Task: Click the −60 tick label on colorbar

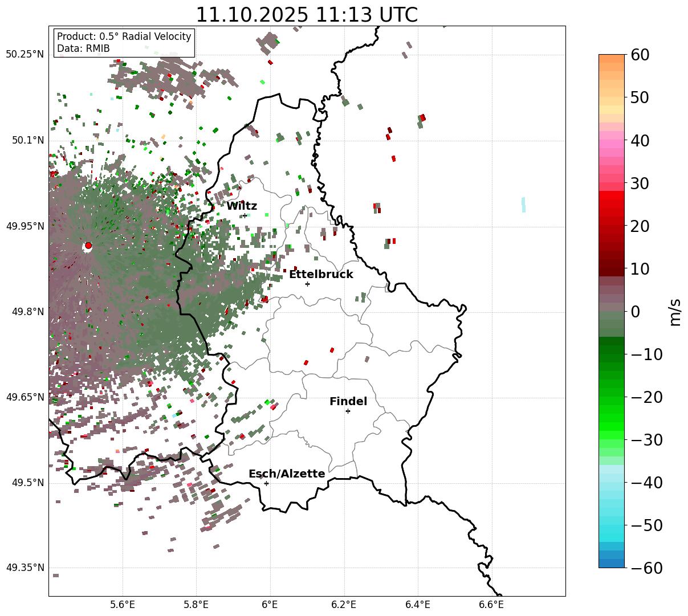Action: pyautogui.click(x=647, y=568)
